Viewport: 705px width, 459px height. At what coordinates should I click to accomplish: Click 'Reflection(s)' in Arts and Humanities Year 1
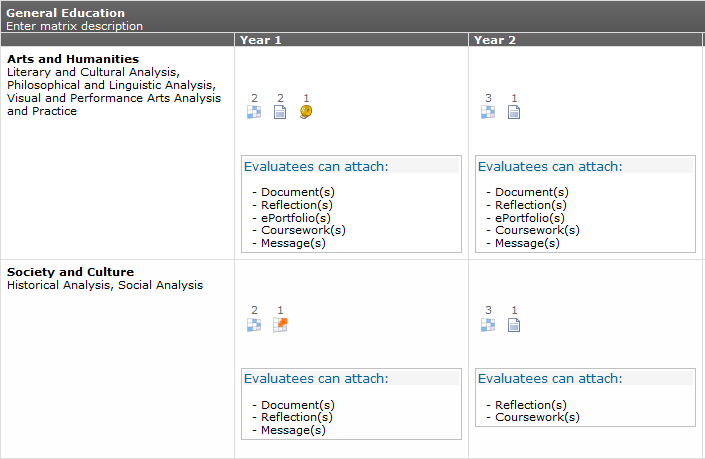(x=297, y=205)
